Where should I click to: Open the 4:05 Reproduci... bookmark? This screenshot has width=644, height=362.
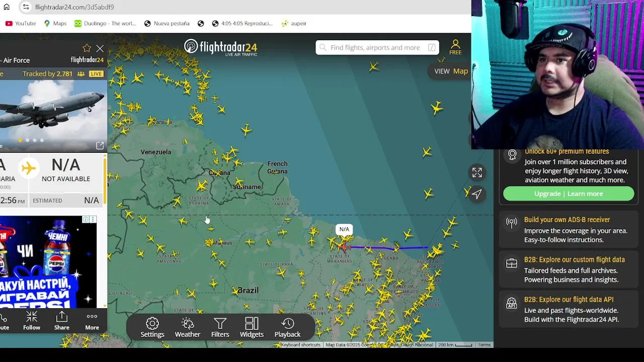(x=242, y=23)
